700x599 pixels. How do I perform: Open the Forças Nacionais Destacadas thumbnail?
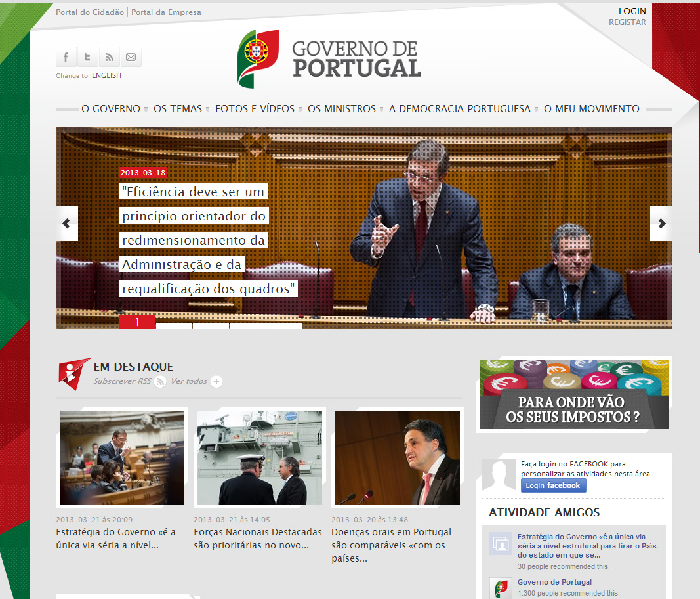260,457
